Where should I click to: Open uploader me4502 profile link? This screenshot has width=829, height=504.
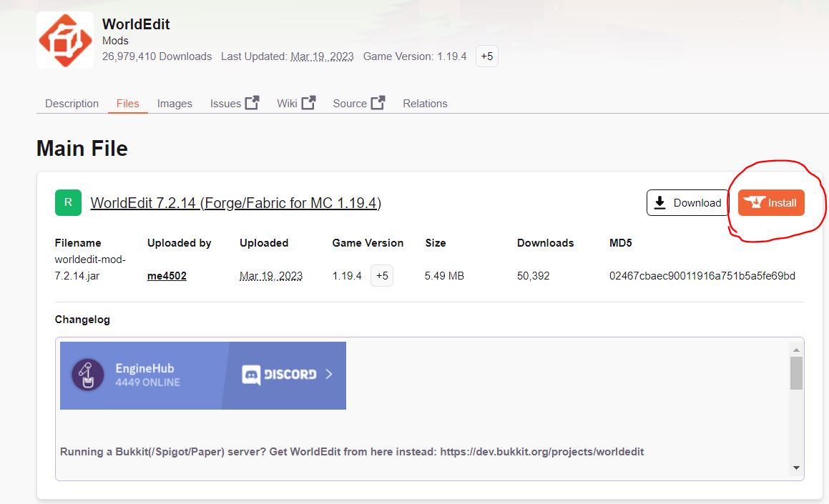167,276
